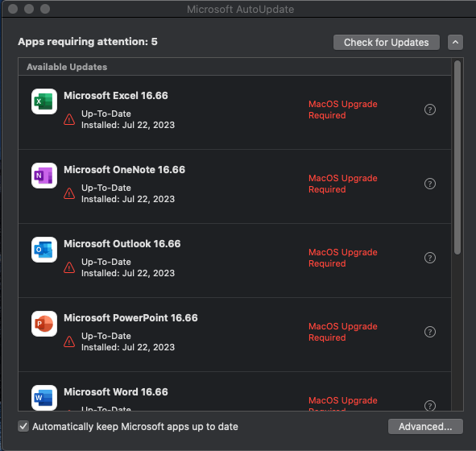Click the warning triangle under PowerPoint
The height and width of the screenshot is (451, 476).
point(69,341)
